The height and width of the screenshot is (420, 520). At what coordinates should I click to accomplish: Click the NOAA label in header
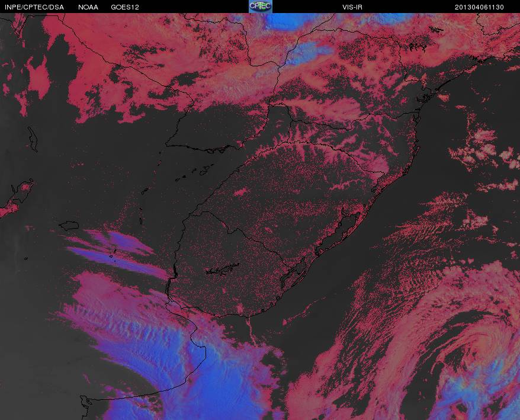click(x=88, y=7)
